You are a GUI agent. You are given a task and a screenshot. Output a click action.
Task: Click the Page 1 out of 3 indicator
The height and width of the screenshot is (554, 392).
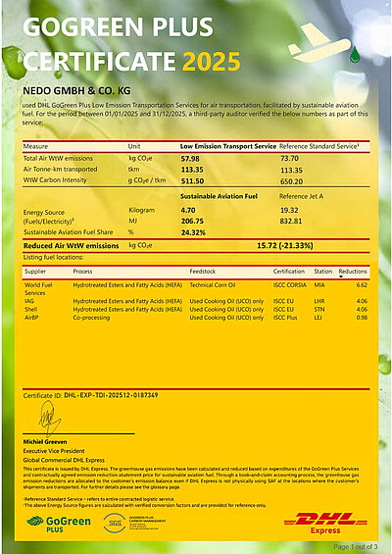click(x=356, y=546)
